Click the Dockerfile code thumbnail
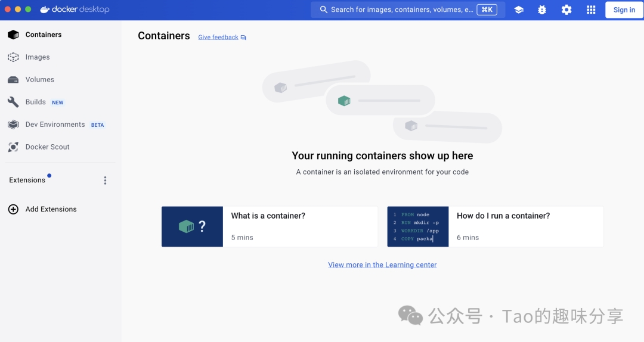The width and height of the screenshot is (644, 342). (x=418, y=226)
